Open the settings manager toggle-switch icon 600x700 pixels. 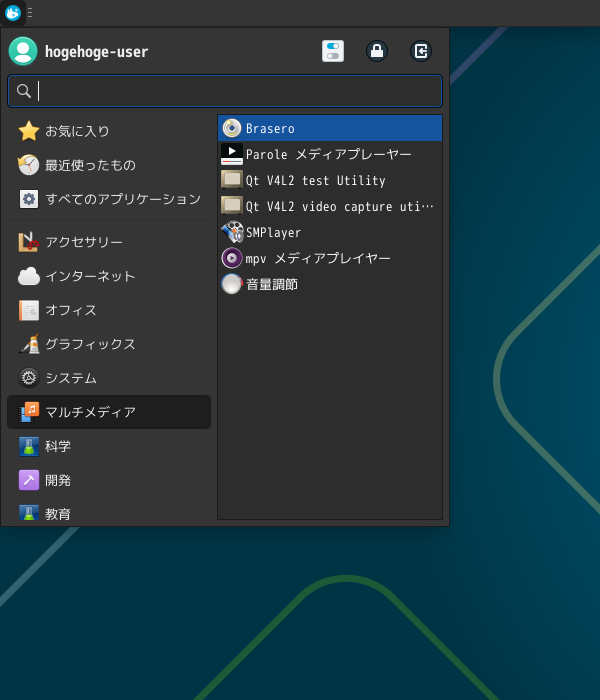pyautogui.click(x=333, y=51)
